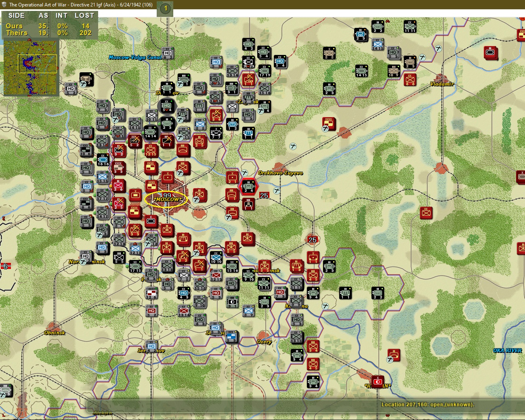Select the hexagonal black HQ 5 4 unit north of Moscow
This screenshot has width=525, height=420.
[x=167, y=106]
